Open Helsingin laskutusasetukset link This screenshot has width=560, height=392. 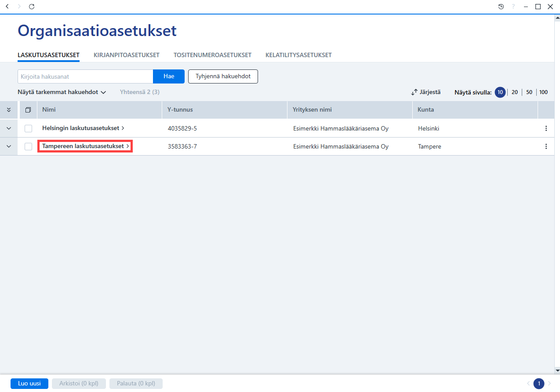coord(83,128)
